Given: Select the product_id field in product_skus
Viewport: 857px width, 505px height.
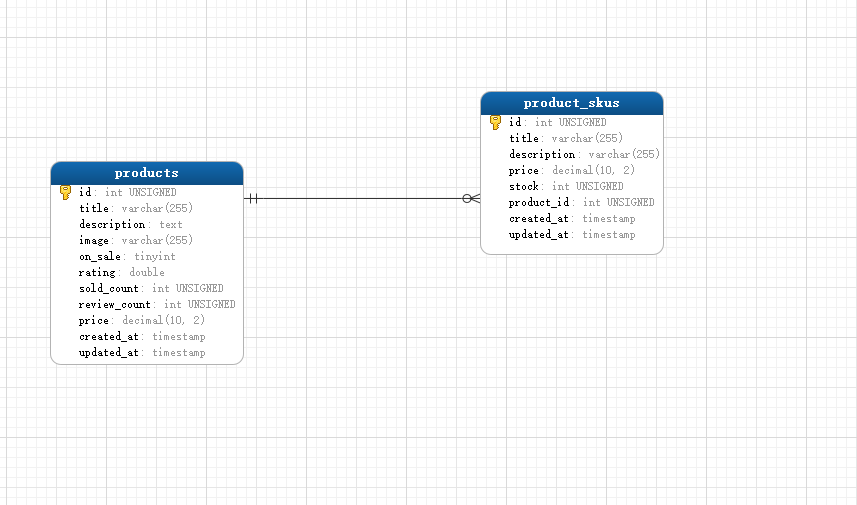Looking at the screenshot, I should (x=540, y=203).
